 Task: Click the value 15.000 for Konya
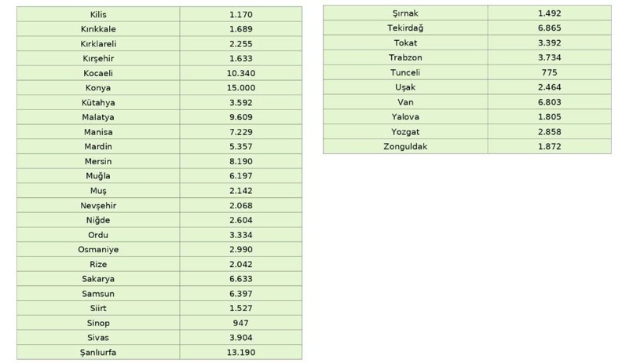pyautogui.click(x=240, y=88)
